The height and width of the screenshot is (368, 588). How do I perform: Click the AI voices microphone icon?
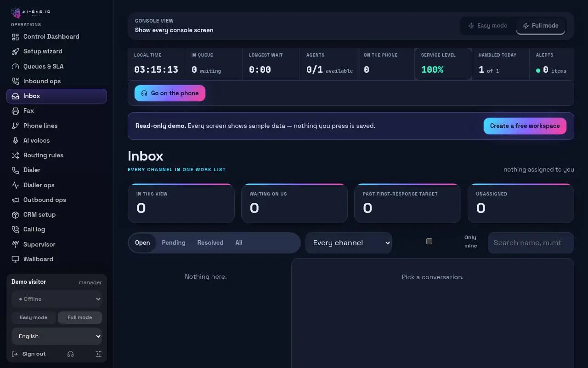[15, 140]
